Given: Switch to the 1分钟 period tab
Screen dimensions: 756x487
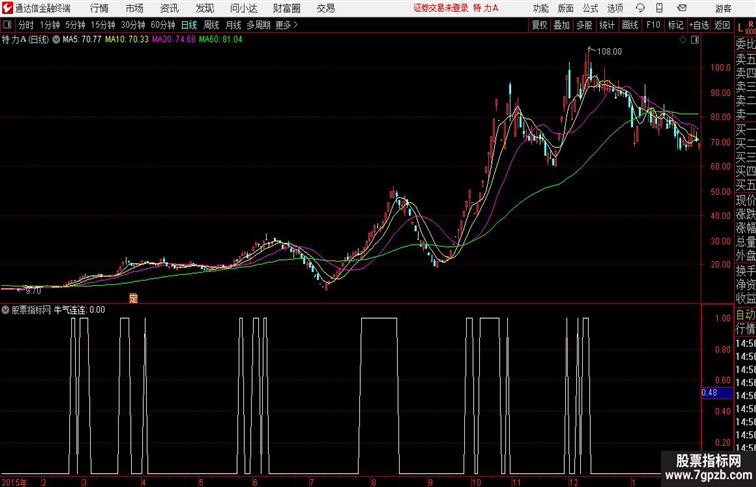Looking at the screenshot, I should 50,25.
